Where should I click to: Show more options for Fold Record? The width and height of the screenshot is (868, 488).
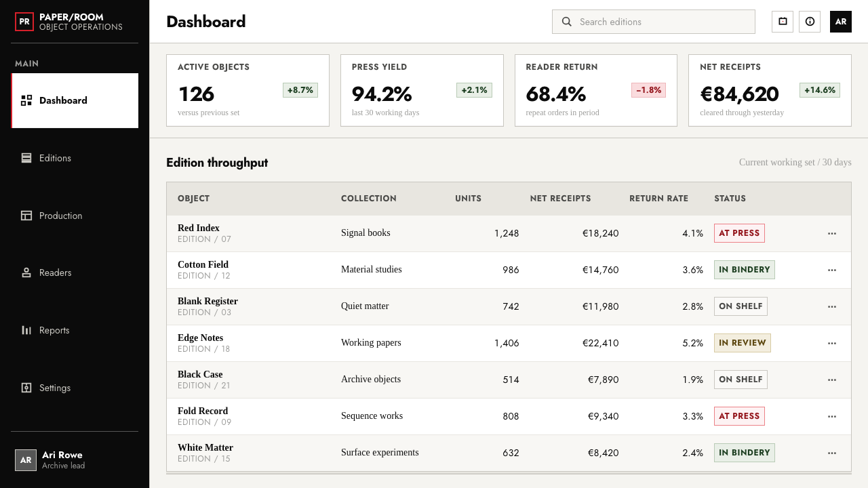pos(832,416)
